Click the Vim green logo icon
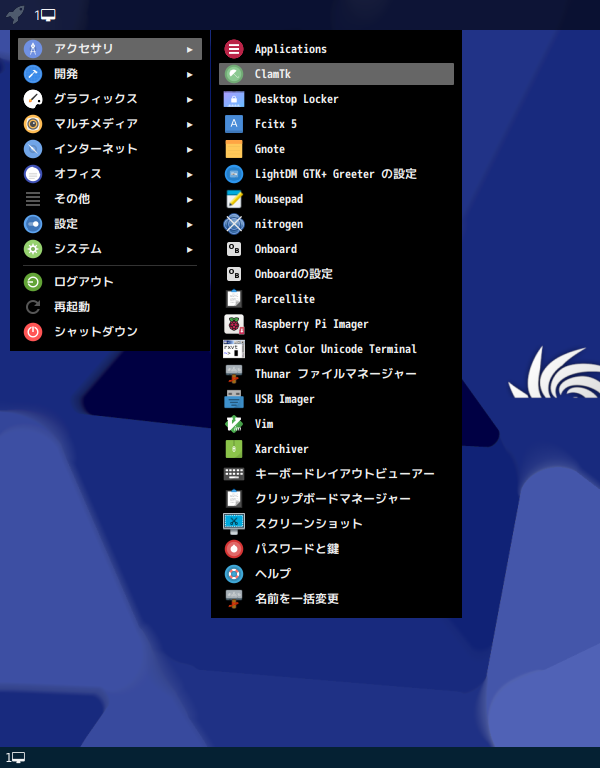This screenshot has width=600, height=768. tap(234, 424)
